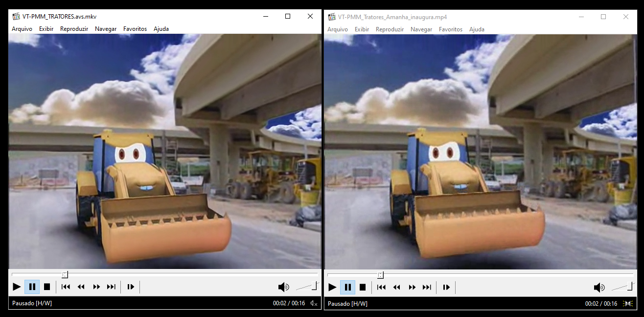Click the VT-PMM_Tratores_Amanha_inaugura.mp4 title text
This screenshot has width=644, height=317.
[x=392, y=17]
